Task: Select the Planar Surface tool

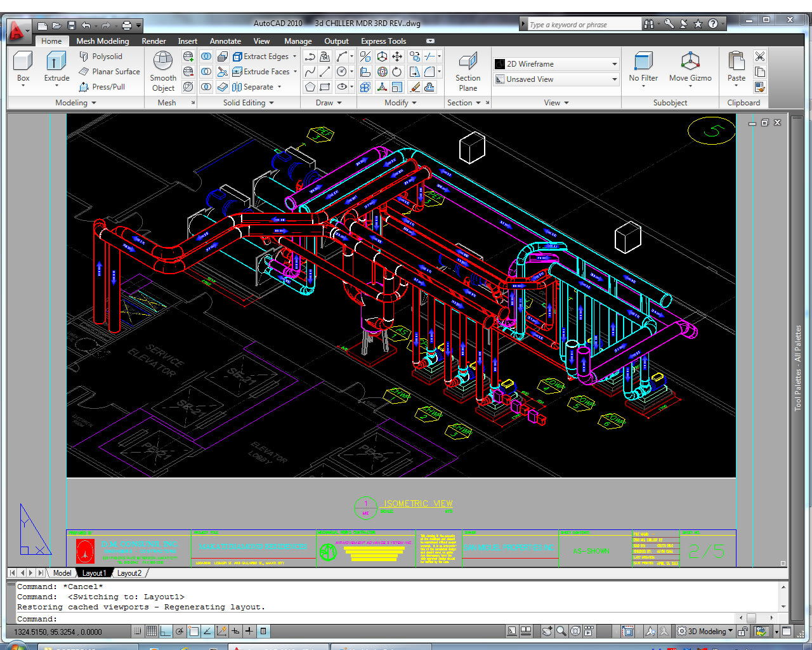Action: [109, 72]
